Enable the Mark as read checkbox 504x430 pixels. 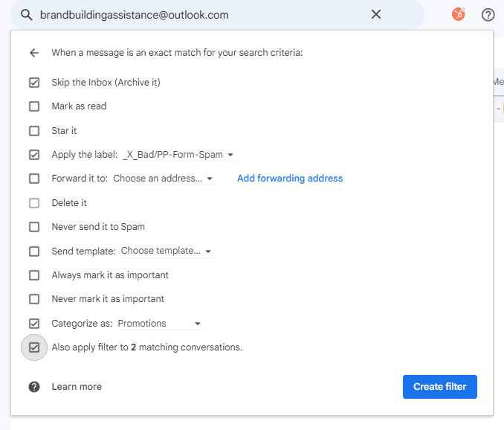point(34,106)
